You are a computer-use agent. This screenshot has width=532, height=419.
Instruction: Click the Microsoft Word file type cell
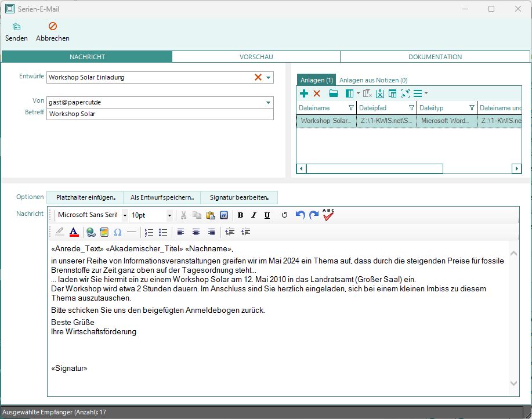[x=447, y=121]
